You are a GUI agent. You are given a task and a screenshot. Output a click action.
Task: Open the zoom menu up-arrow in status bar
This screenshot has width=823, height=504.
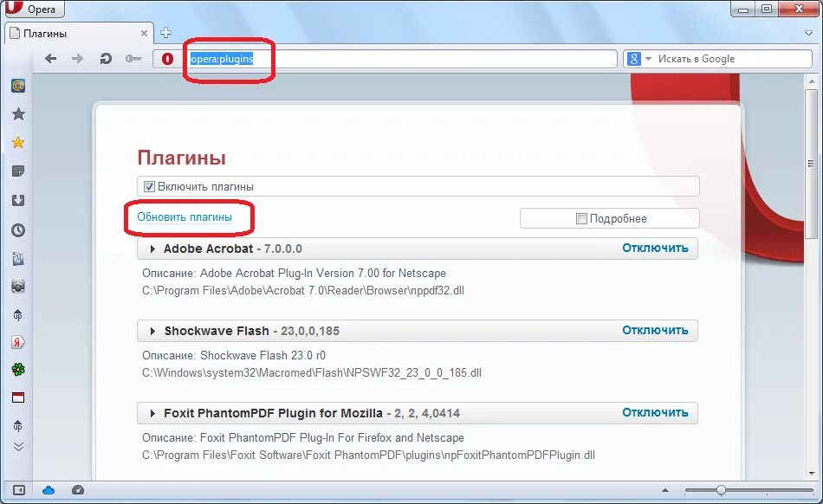pyautogui.click(x=665, y=490)
